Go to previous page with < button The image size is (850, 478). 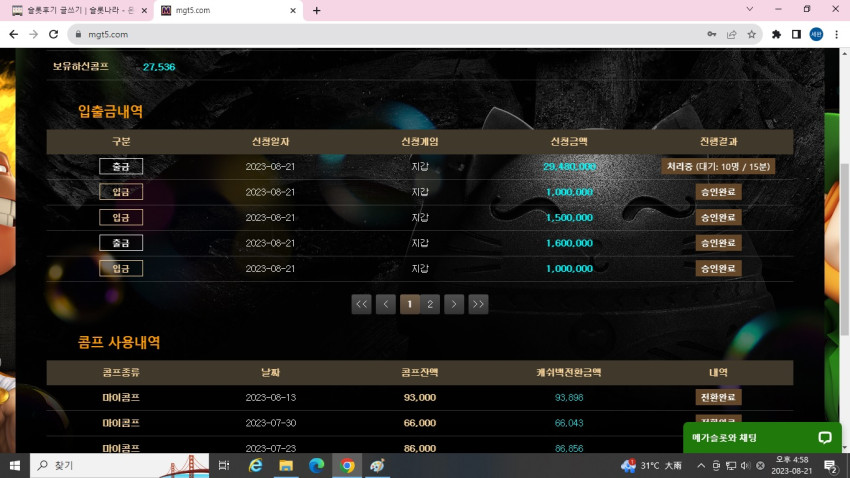[385, 304]
